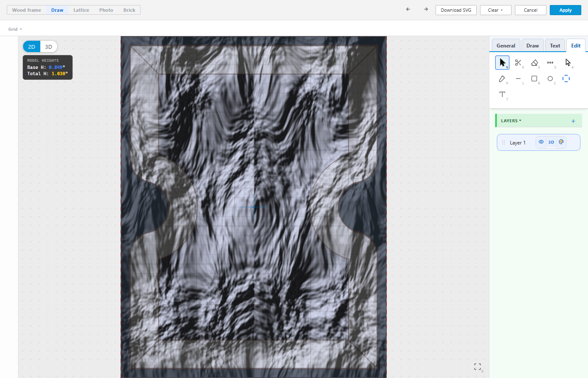Select the line tool
Image resolution: width=588 pixels, height=378 pixels.
click(x=518, y=79)
